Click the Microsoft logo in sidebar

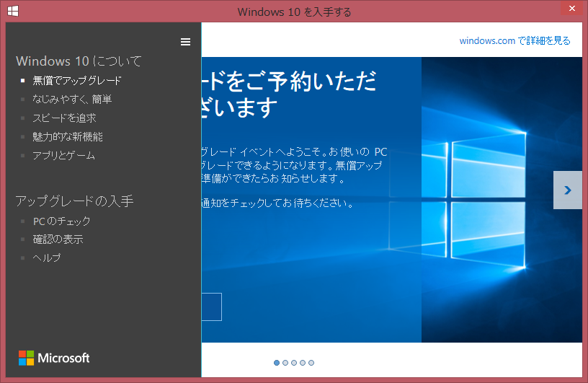[54, 358]
